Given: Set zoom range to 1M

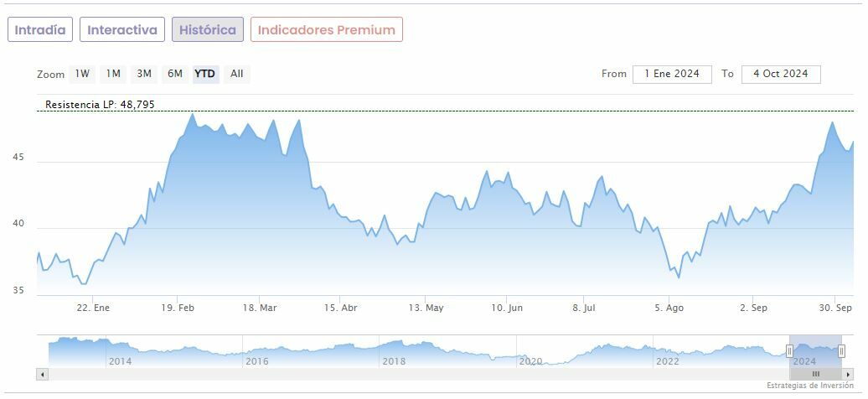Looking at the screenshot, I should (x=113, y=74).
